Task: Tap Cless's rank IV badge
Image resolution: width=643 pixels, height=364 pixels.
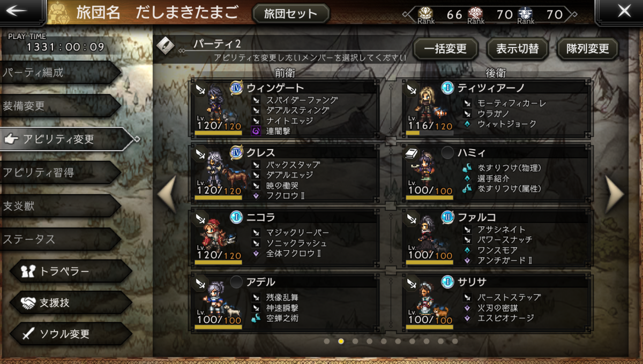Action: click(236, 153)
